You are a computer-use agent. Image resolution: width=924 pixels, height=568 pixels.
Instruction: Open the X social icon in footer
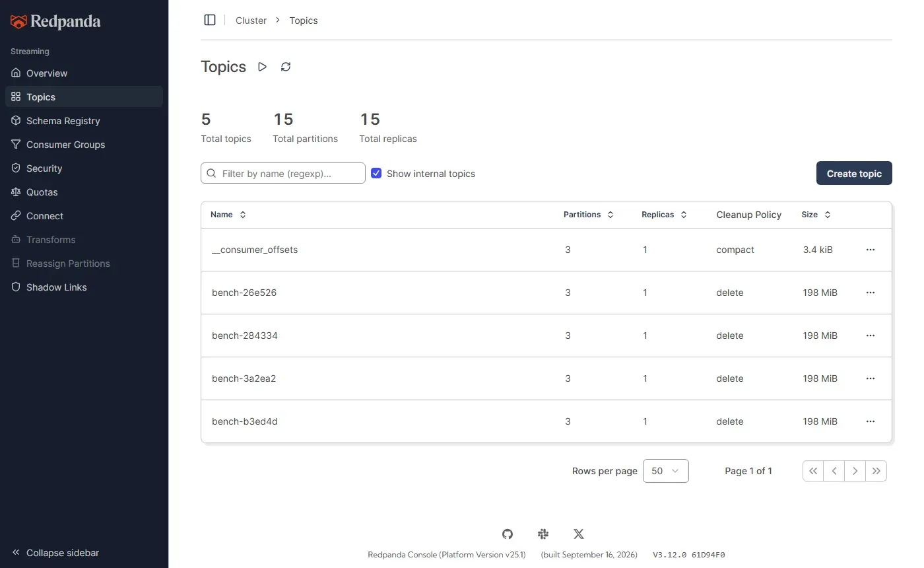pyautogui.click(x=579, y=534)
